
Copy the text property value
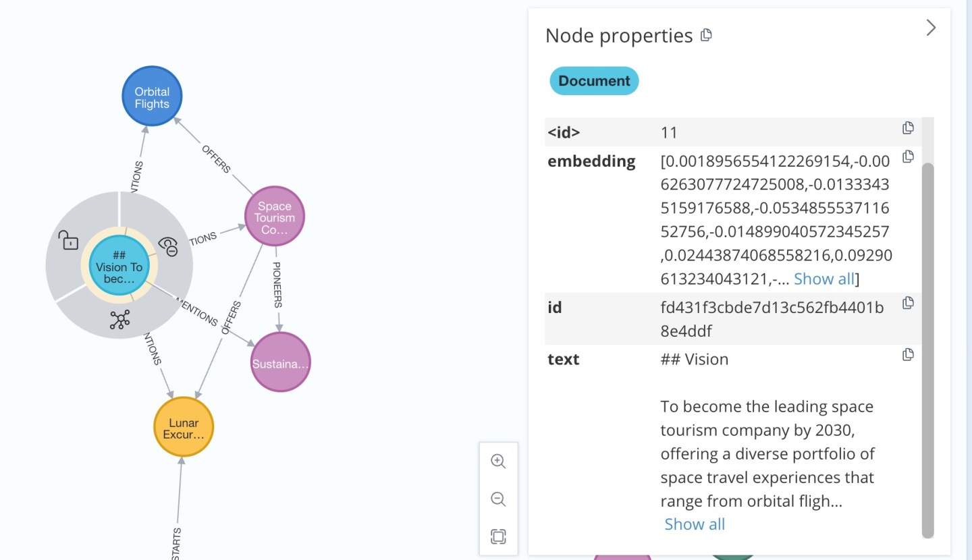coord(908,354)
